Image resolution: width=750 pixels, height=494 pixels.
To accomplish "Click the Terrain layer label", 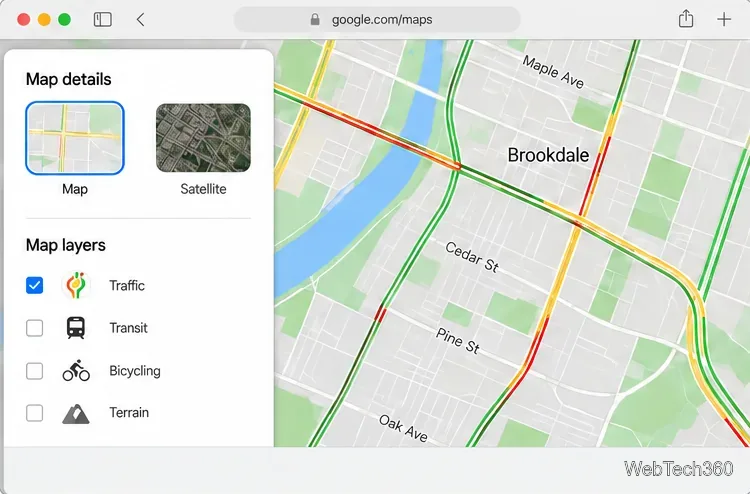I will pos(129,413).
